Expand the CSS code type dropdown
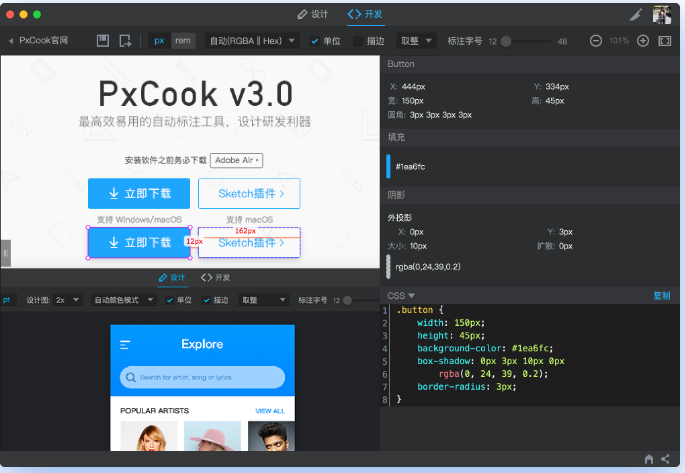 pos(401,296)
